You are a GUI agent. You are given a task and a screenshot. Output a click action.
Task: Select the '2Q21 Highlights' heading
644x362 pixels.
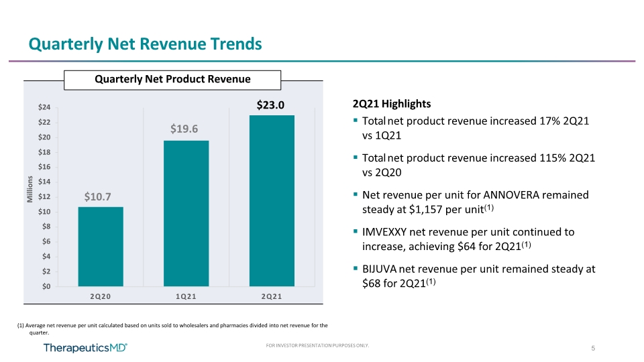(392, 104)
